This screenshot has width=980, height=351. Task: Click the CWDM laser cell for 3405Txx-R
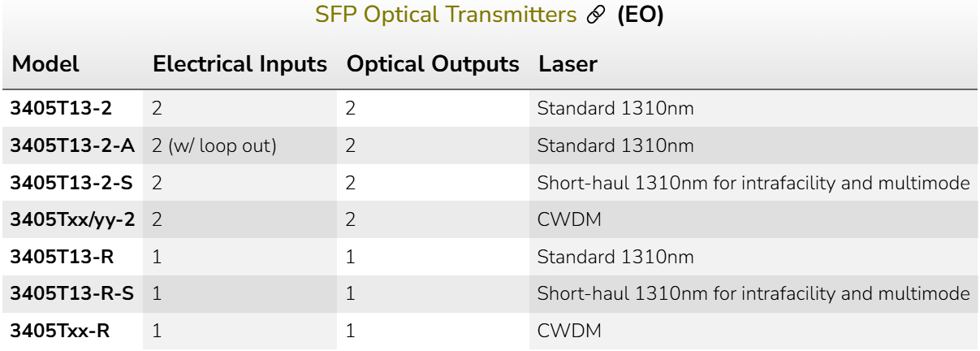click(x=569, y=331)
